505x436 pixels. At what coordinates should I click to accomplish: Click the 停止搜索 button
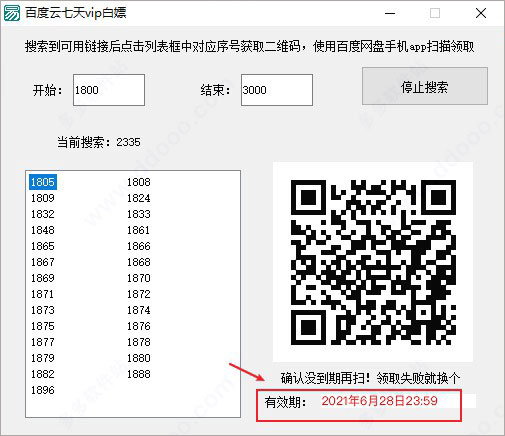425,86
